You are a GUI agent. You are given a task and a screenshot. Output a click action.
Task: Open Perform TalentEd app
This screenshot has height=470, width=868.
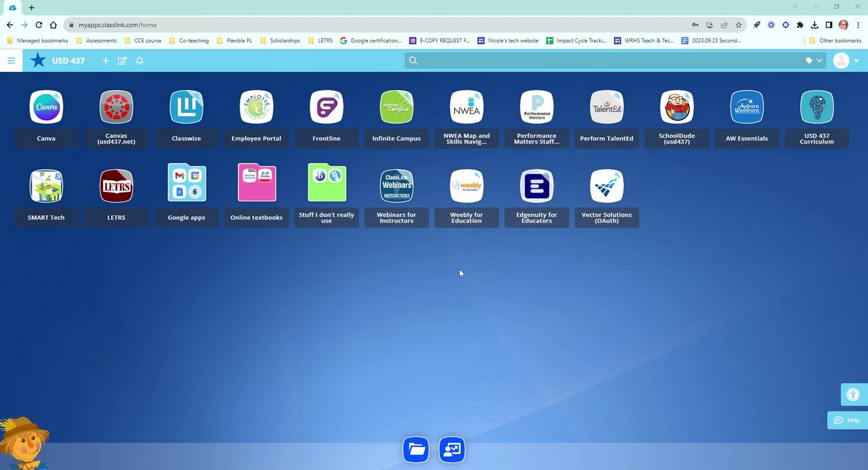(607, 107)
